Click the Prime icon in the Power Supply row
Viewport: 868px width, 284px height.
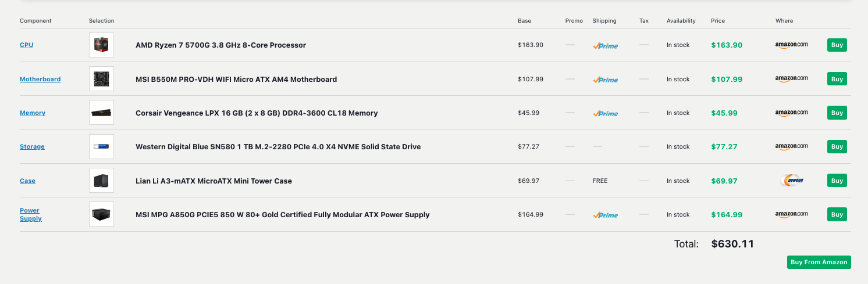(605, 214)
